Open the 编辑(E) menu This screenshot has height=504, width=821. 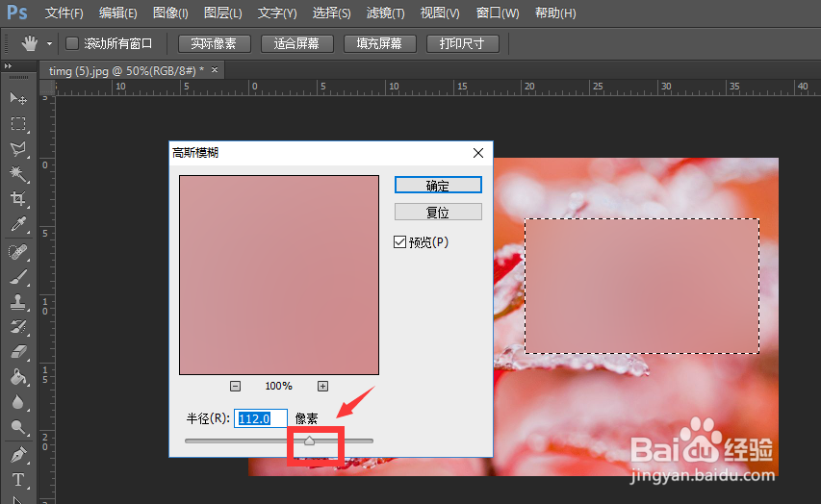117,13
